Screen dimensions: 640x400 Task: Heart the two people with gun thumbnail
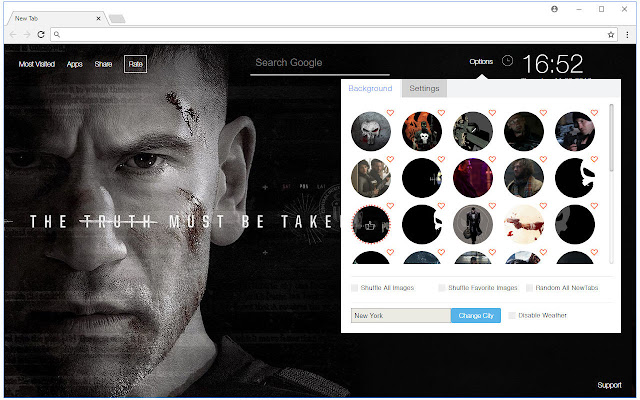390,159
